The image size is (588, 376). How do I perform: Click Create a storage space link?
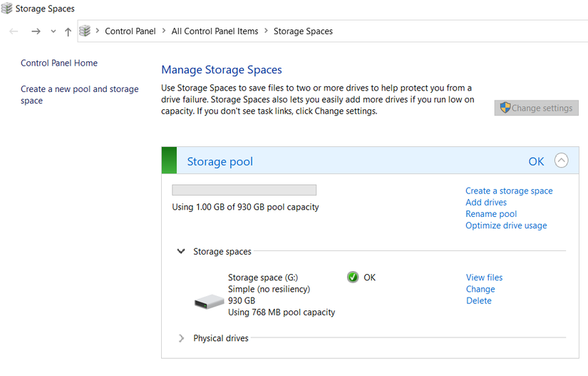click(x=509, y=191)
